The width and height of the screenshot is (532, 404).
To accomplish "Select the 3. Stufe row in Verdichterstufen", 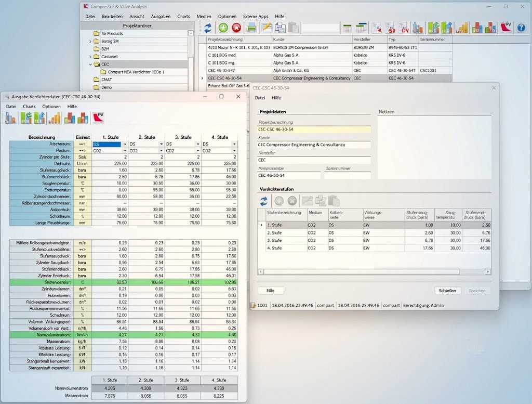I will (374, 240).
